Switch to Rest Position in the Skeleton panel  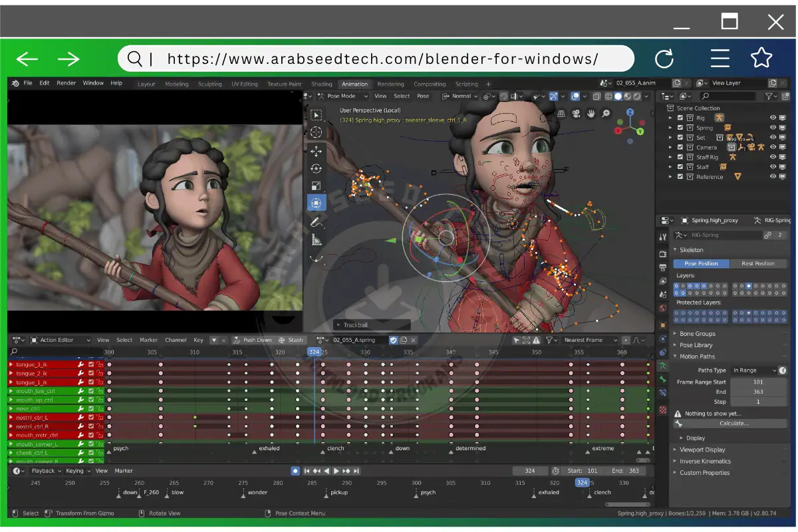pyautogui.click(x=758, y=263)
